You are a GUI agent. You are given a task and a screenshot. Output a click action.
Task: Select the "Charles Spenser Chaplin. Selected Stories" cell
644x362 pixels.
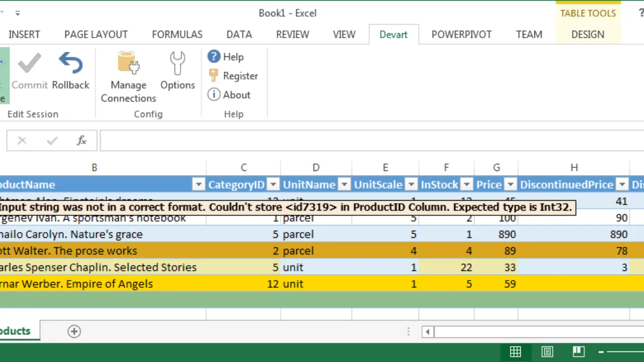[x=103, y=267]
